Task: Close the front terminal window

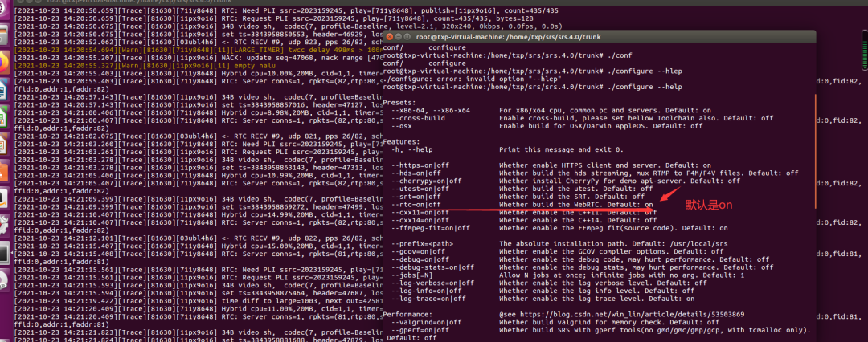Action: (389, 36)
